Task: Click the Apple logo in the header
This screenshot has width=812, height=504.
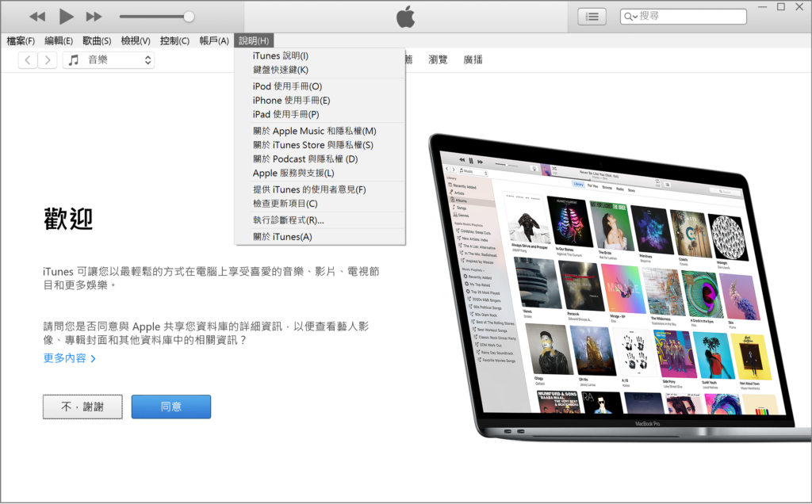Action: [x=406, y=17]
